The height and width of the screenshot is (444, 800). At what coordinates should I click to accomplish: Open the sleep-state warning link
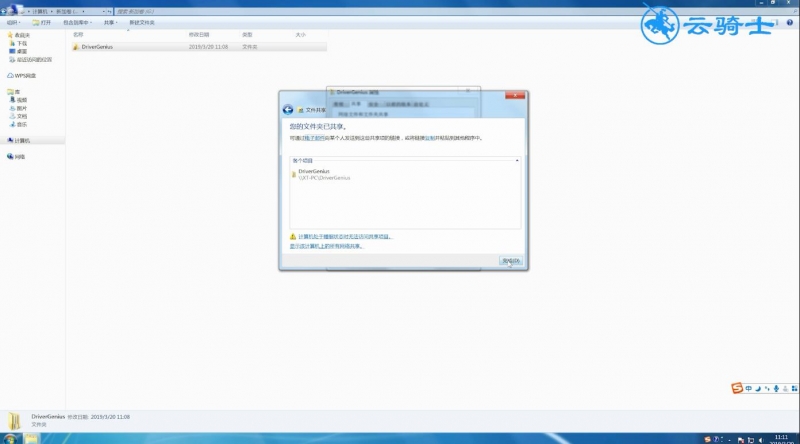click(345, 237)
